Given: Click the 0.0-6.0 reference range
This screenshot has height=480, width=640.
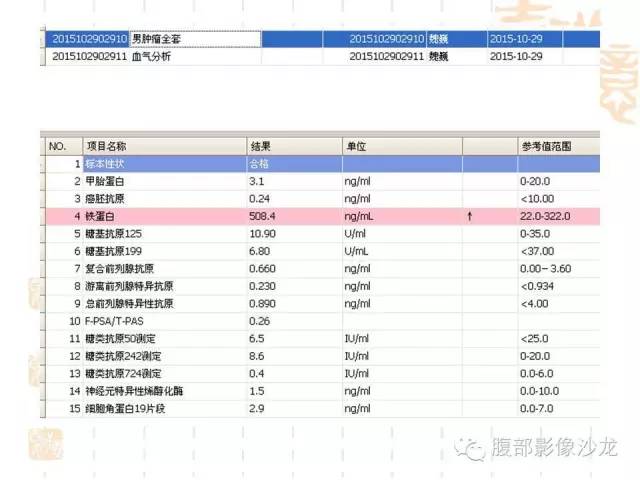Looking at the screenshot, I should [x=536, y=374].
